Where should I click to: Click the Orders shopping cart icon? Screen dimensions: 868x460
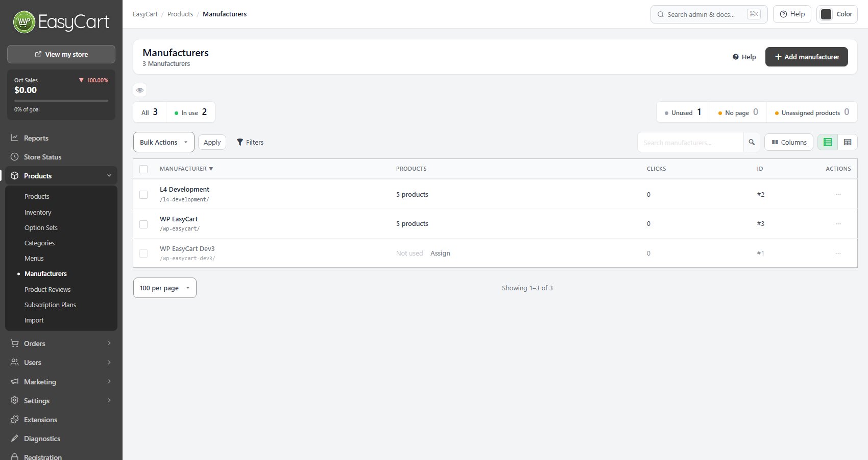click(x=14, y=343)
